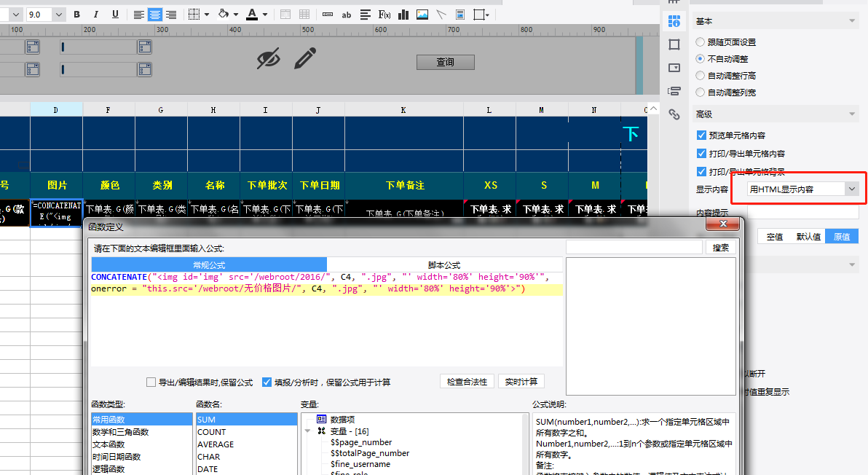This screenshot has width=868, height=475.
Task: Click 检查合法性 button
Action: point(467,382)
